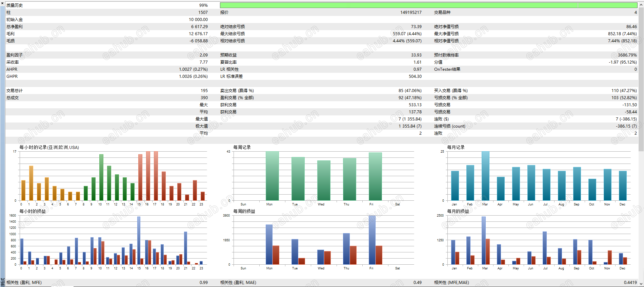Click the 每周记录 chart title
Image resolution: width=644 pixels, height=287 pixels.
(x=242, y=148)
